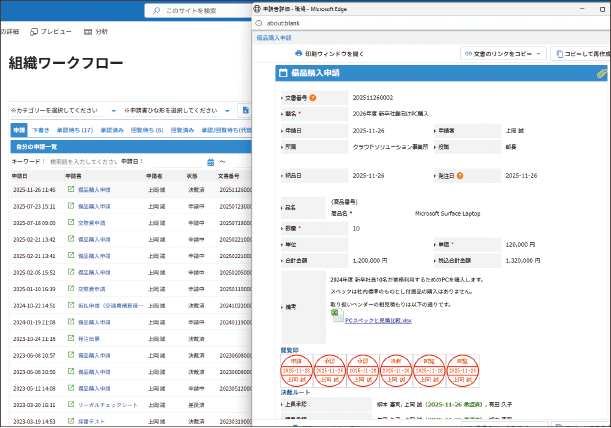The image size is (611, 428).
Task: Click the paperclip attachment icon
Action: point(601,74)
